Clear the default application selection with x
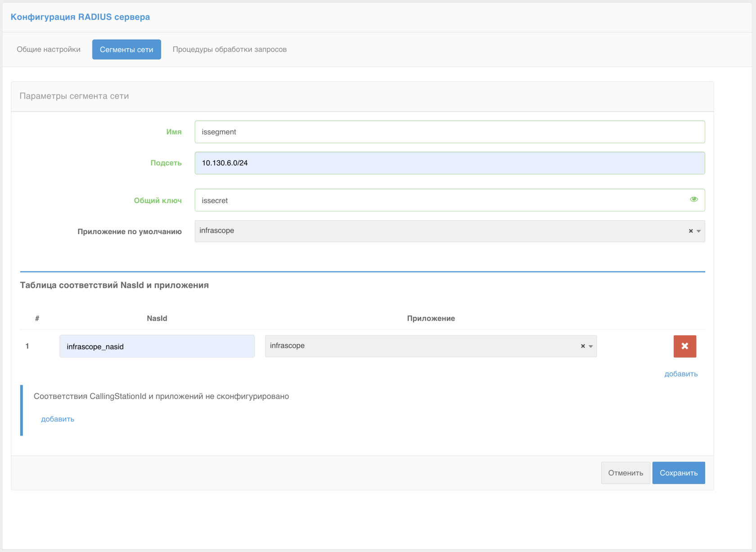Screen dimensions: 756x552 691,231
